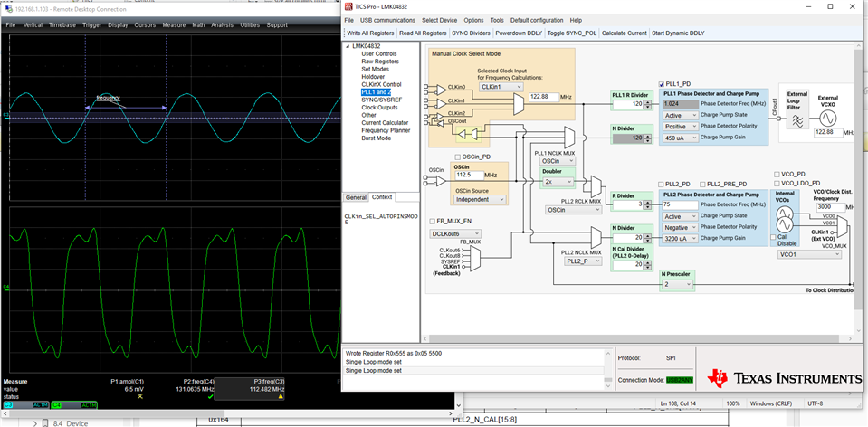Open the N Prescaler dropdown
The height and width of the screenshot is (427, 868).
point(677,284)
